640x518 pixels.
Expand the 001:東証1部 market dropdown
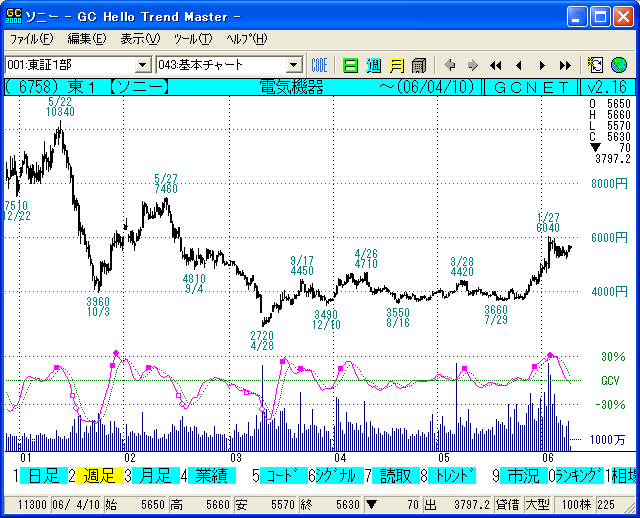pyautogui.click(x=142, y=65)
